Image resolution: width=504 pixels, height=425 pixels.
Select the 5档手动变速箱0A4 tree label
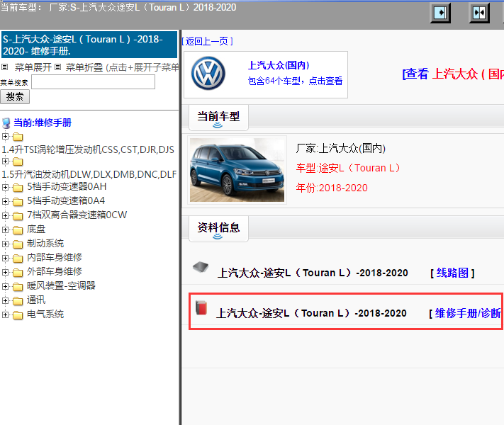(x=66, y=200)
